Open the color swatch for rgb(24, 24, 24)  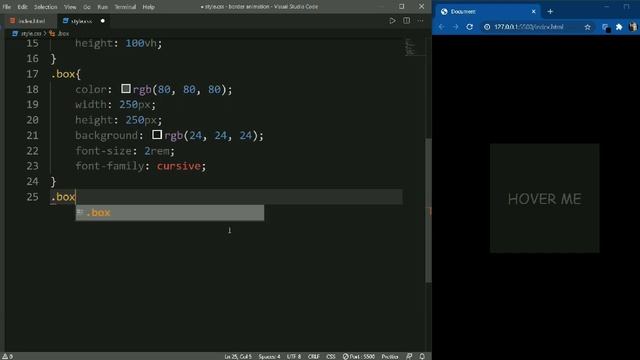tap(157, 135)
